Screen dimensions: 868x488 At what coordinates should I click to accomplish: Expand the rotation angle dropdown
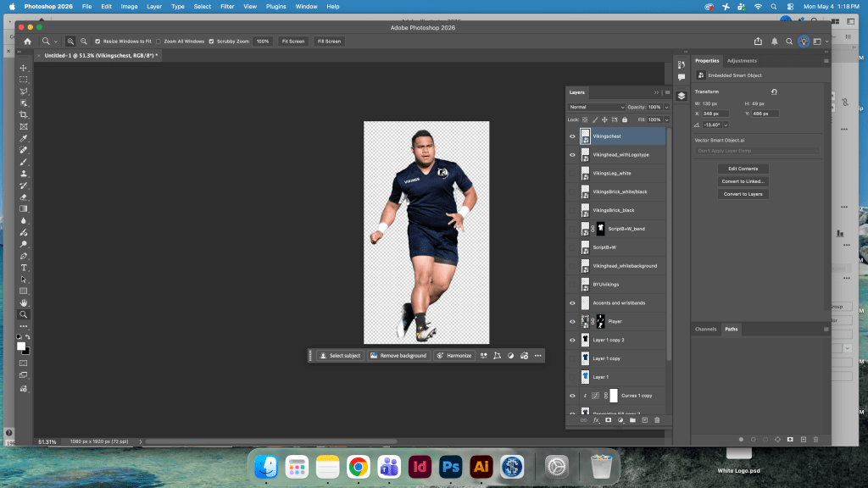click(x=726, y=125)
